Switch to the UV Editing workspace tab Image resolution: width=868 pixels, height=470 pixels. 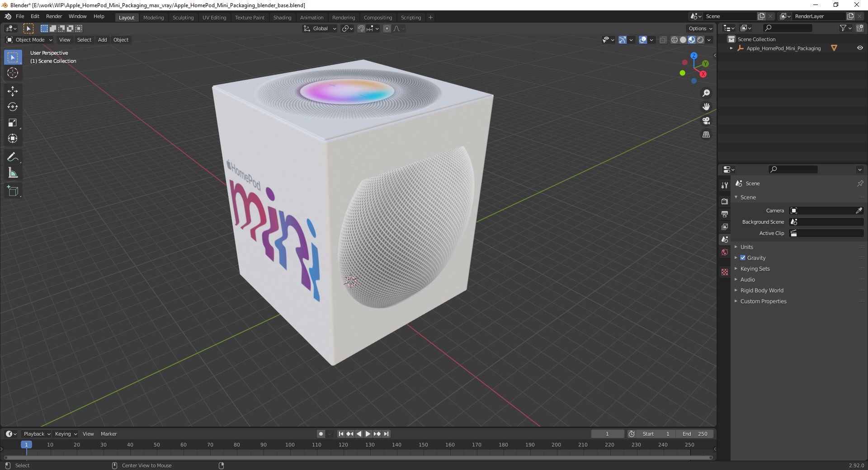[x=214, y=17]
